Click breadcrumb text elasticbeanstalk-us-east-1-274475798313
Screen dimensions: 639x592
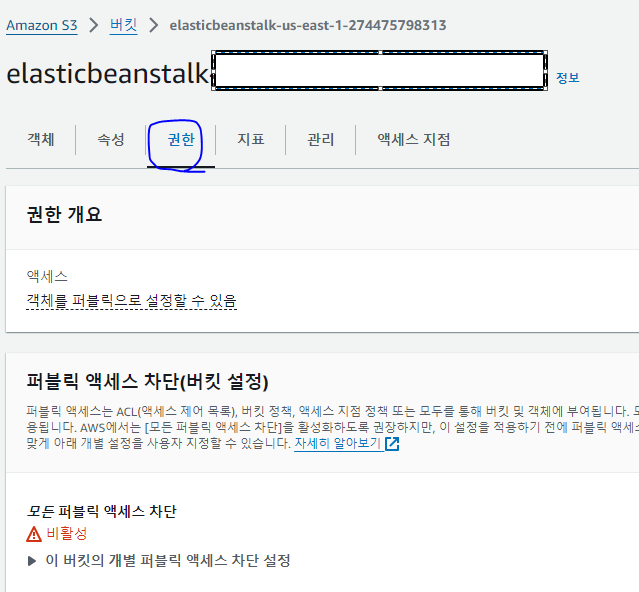308,25
